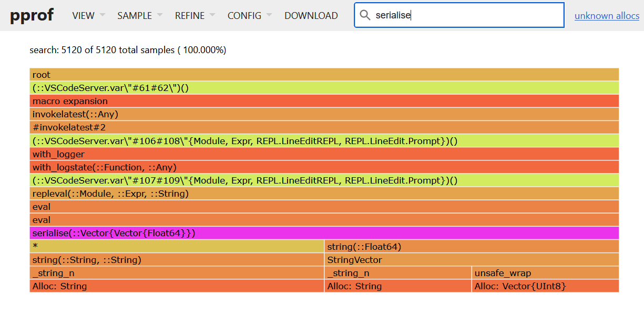Viewport: 644px width, 314px height.
Task: Expand the SAMPLE dropdown menu
Action: (x=139, y=15)
